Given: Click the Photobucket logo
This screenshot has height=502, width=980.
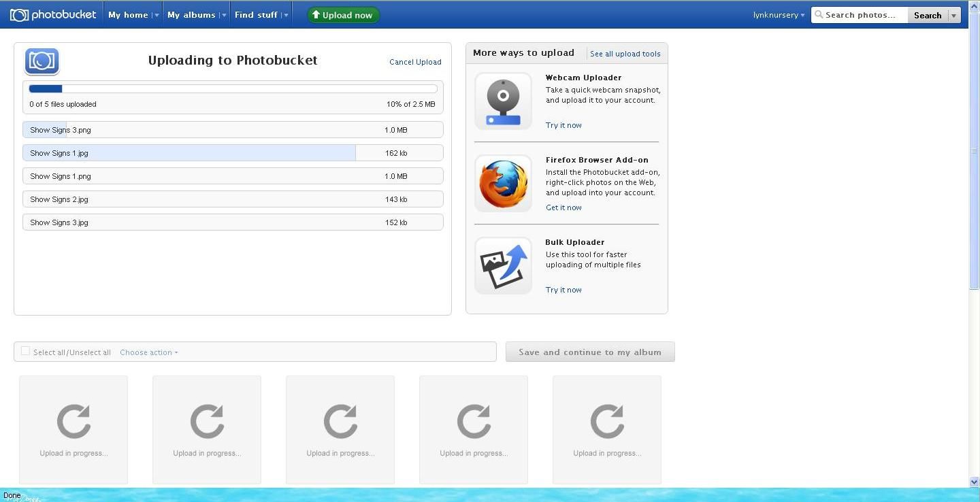Looking at the screenshot, I should (53, 14).
